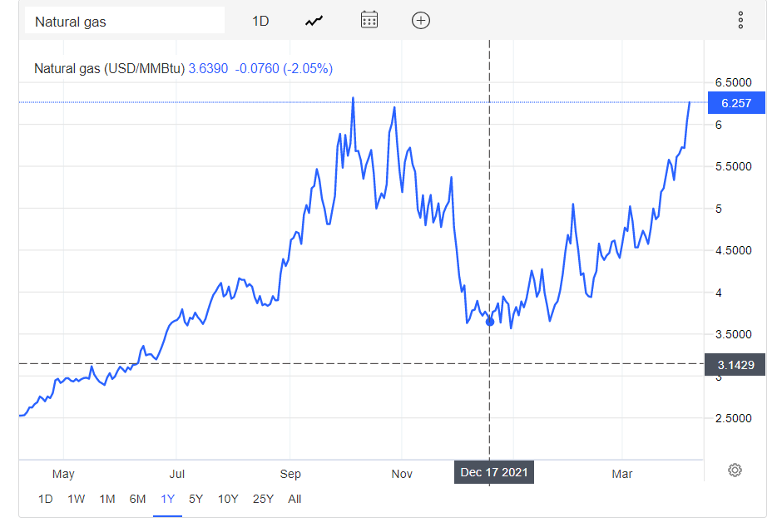The height and width of the screenshot is (532, 782).
Task: Click the 5.5000 price axis label
Action: (x=733, y=166)
